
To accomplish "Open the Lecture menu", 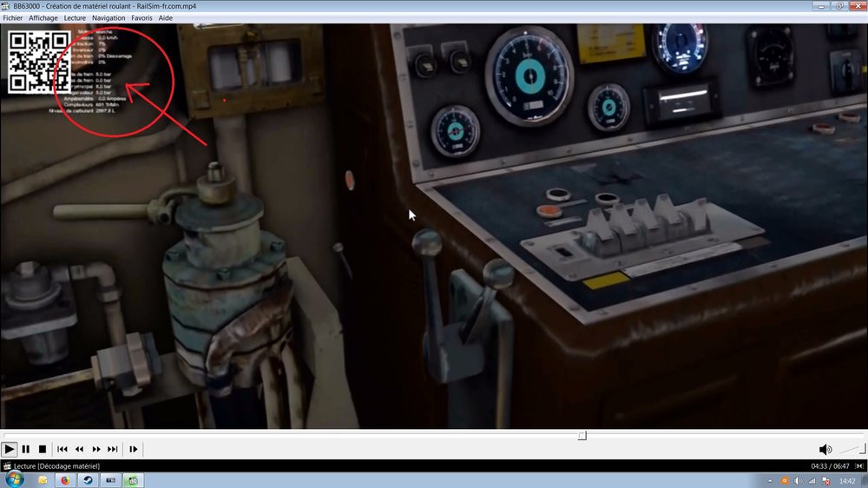I will (75, 17).
